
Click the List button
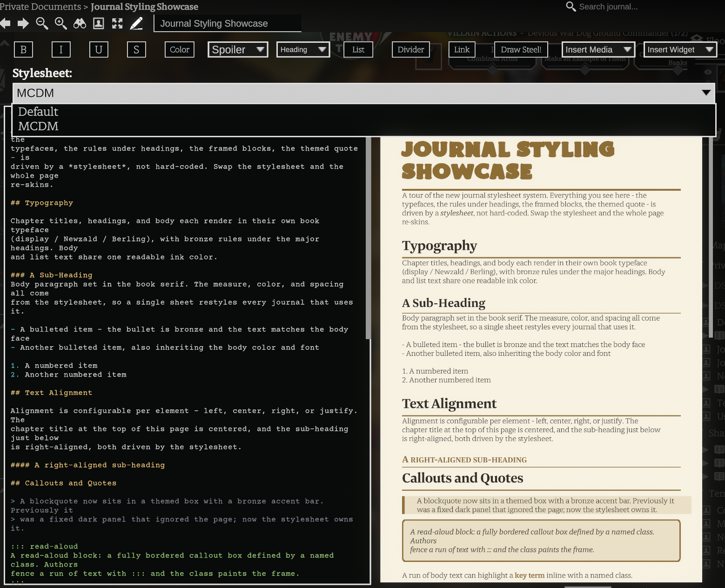pos(358,50)
